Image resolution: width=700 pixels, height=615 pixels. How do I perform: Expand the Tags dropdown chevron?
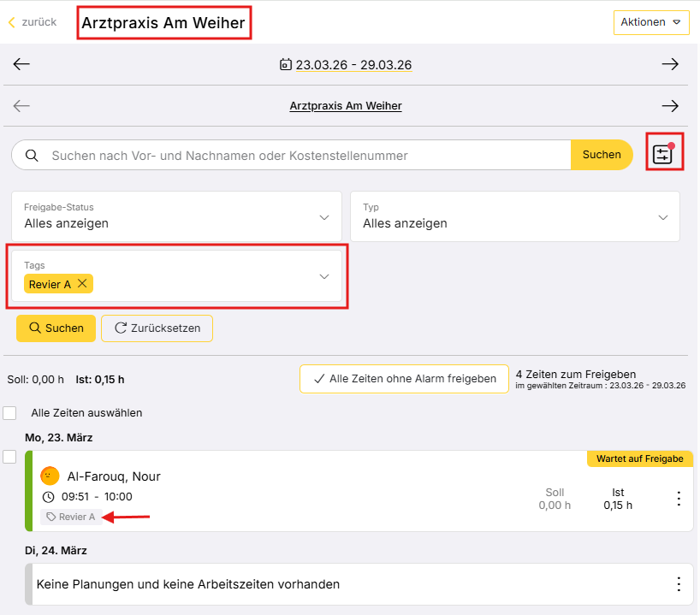coord(324,276)
